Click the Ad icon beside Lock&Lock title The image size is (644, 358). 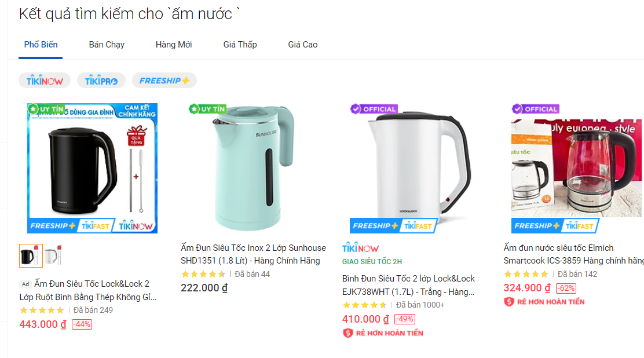click(25, 284)
